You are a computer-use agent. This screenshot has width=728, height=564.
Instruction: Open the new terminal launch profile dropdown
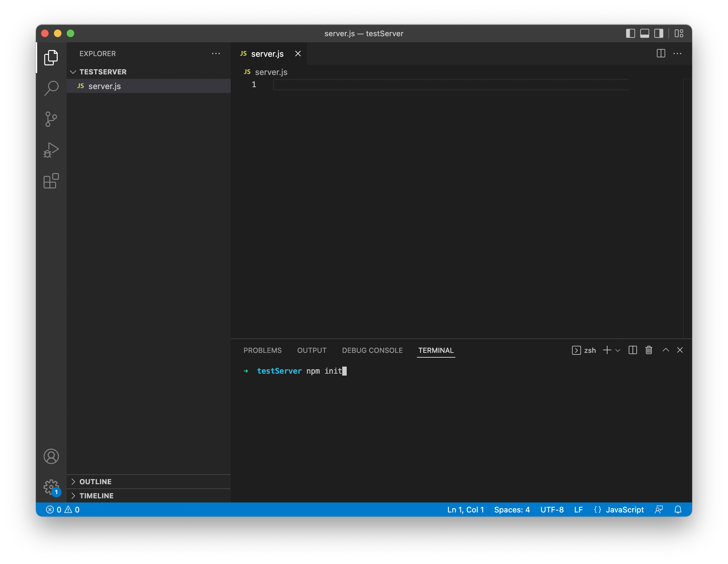[x=618, y=350]
